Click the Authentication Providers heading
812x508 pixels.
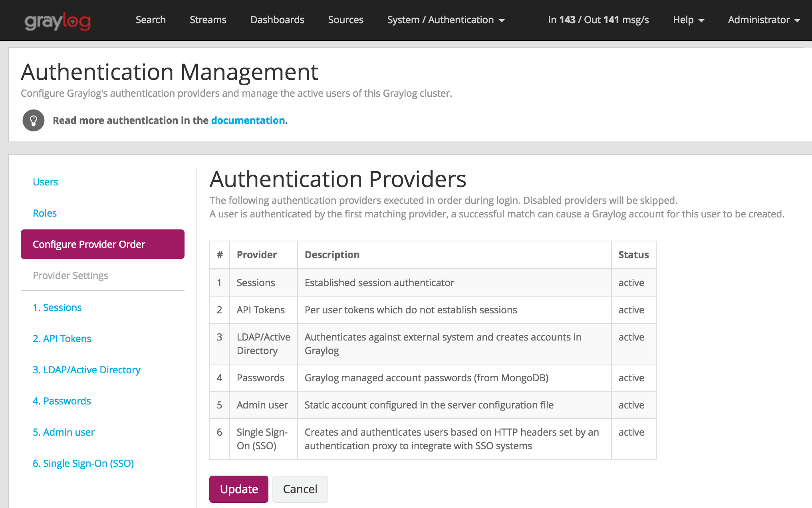(338, 179)
